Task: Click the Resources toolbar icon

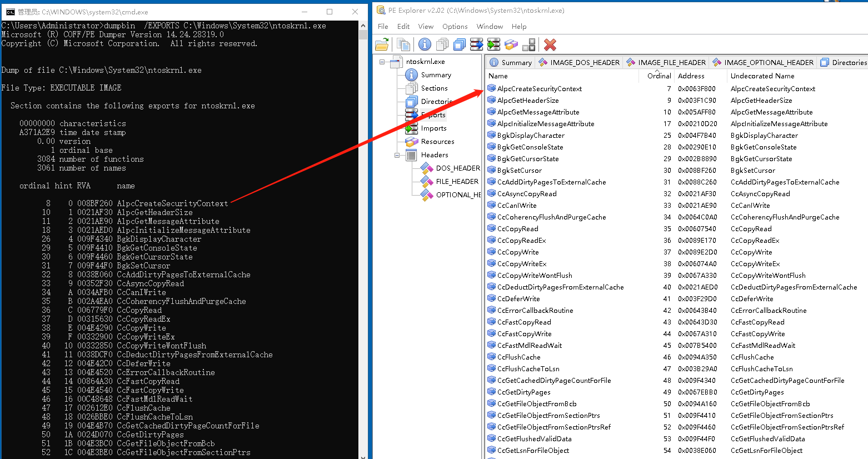Action: (511, 44)
